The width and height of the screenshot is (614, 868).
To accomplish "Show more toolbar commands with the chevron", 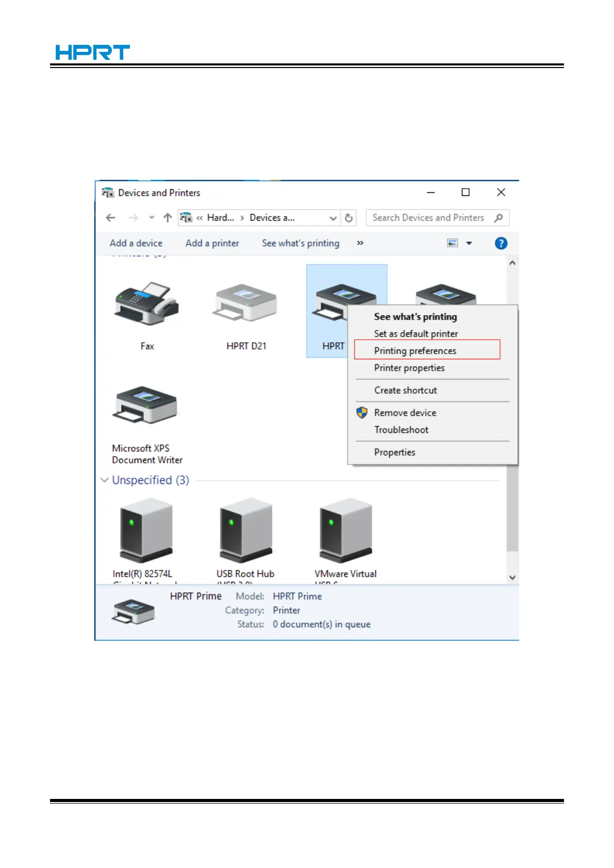I will (x=360, y=243).
